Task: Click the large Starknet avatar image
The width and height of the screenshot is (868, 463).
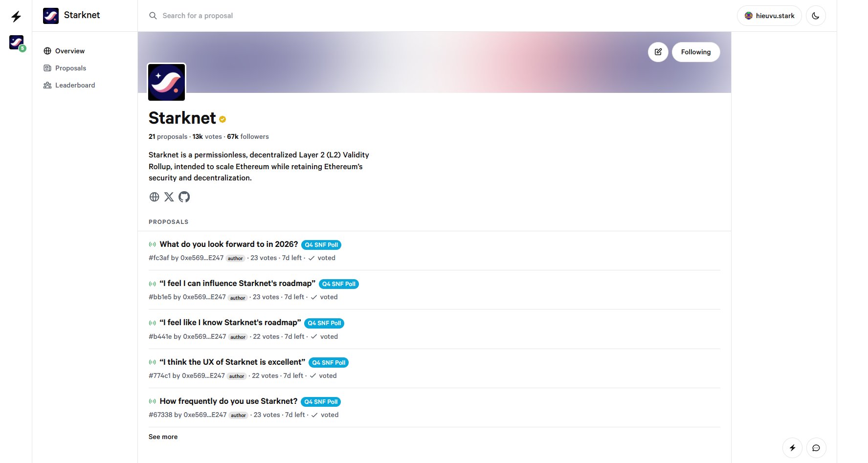Action: coord(167,82)
